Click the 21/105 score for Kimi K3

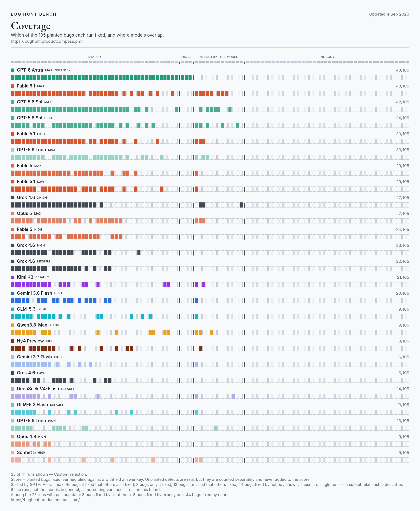(x=403, y=278)
